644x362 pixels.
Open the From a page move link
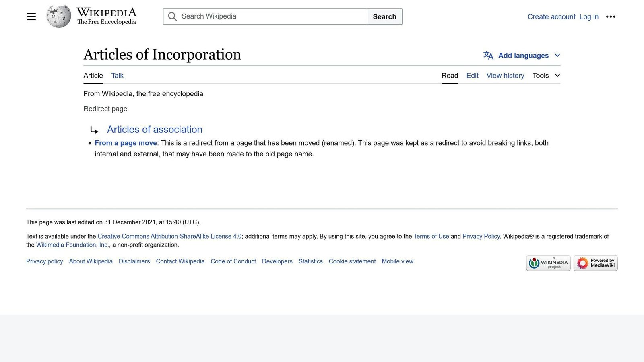coord(126,143)
